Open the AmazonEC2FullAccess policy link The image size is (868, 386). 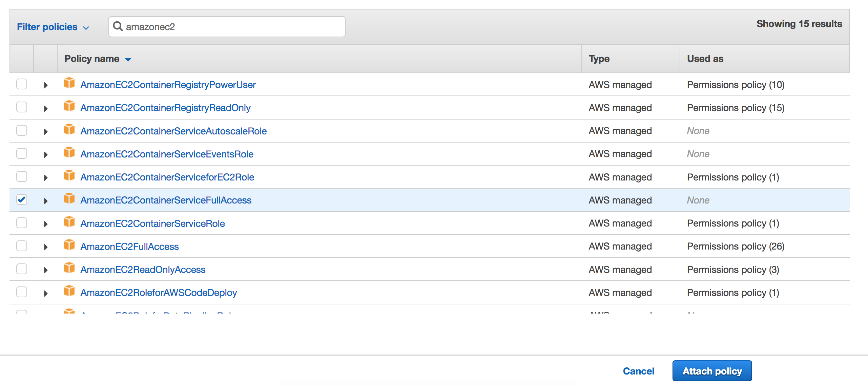[129, 246]
